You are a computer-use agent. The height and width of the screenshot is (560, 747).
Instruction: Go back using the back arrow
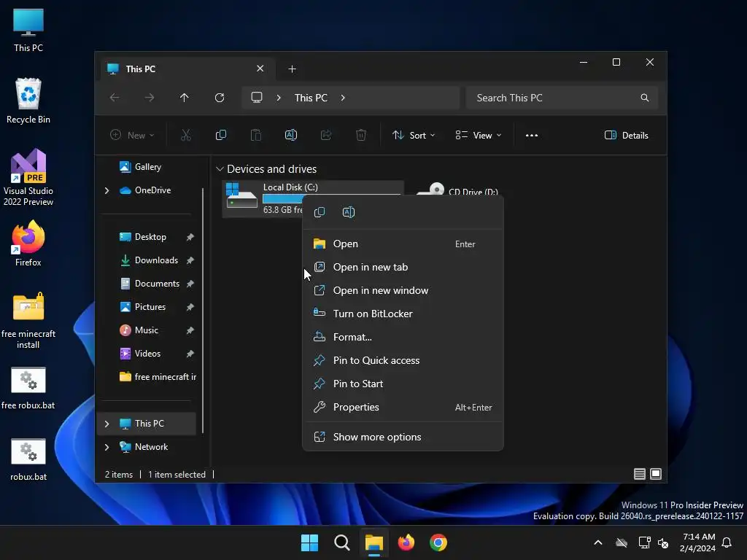click(x=115, y=98)
